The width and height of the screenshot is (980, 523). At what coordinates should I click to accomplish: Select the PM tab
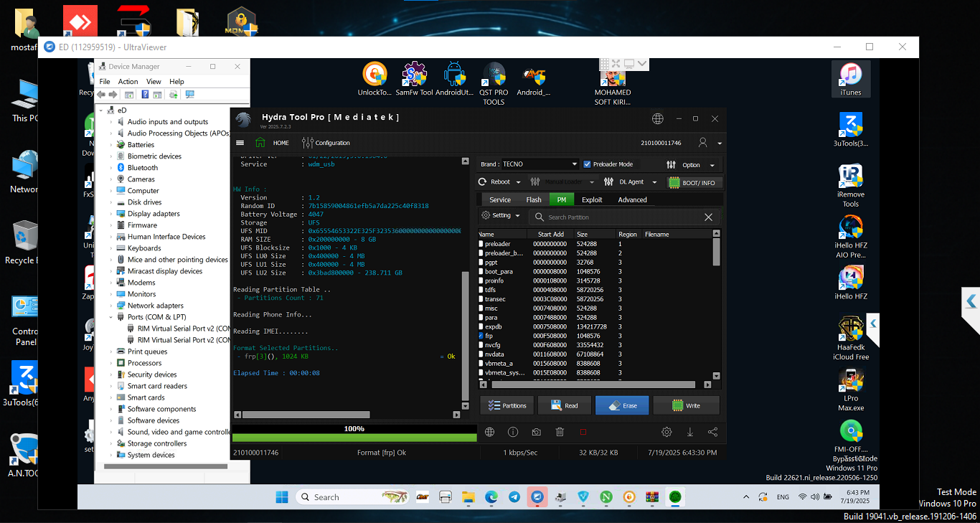coord(562,200)
